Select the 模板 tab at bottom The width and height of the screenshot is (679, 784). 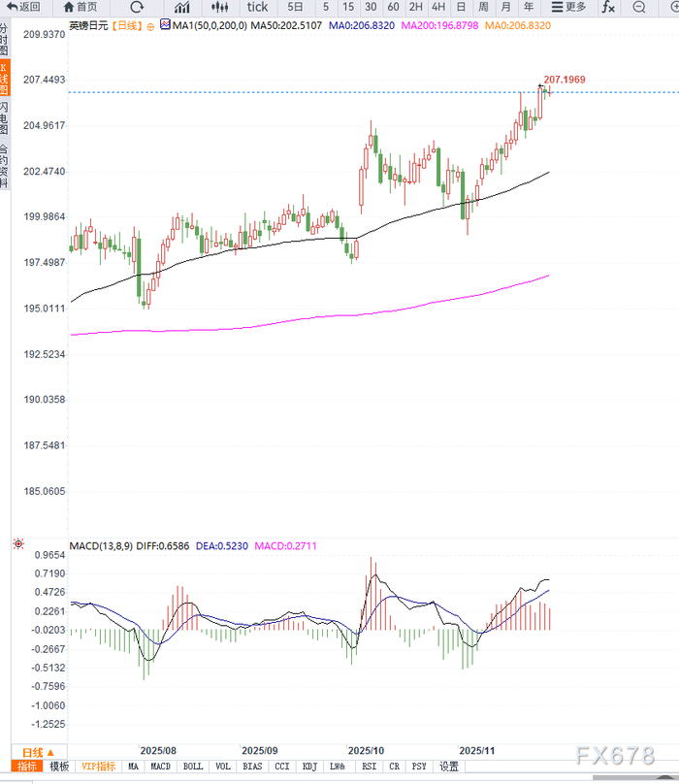click(59, 766)
